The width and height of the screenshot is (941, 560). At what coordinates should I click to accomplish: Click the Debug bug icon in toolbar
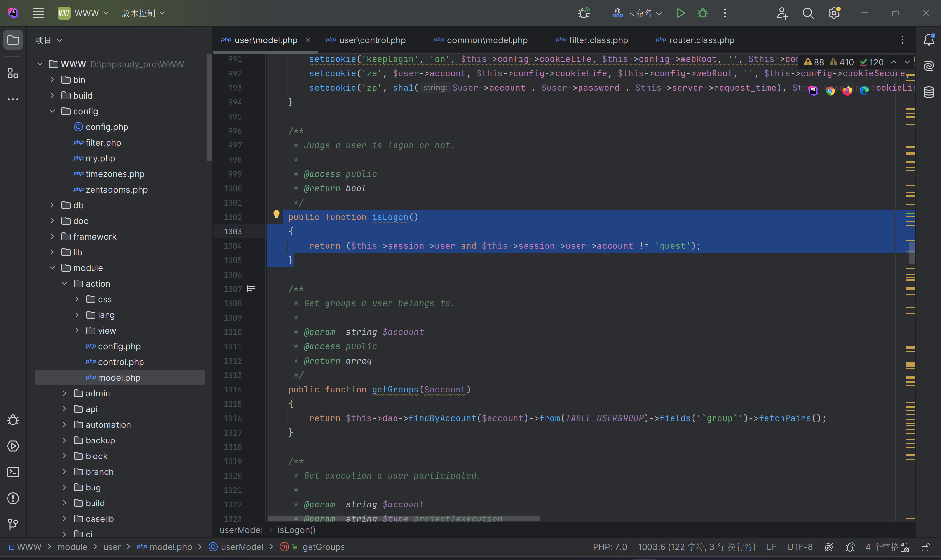[703, 13]
